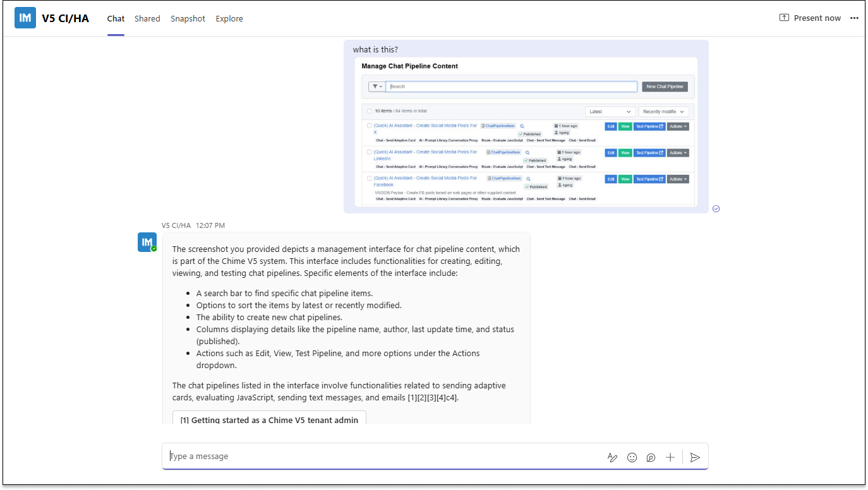Click the message sent status checkmark
Image resolution: width=868 pixels, height=490 pixels.
click(716, 209)
